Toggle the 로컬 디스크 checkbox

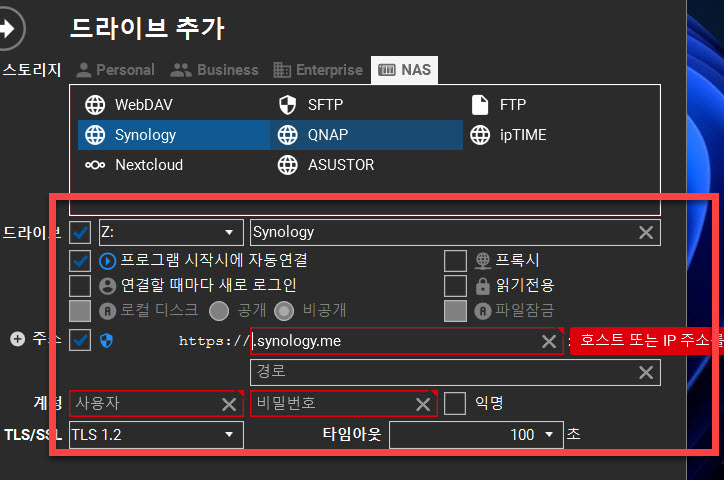click(80, 311)
